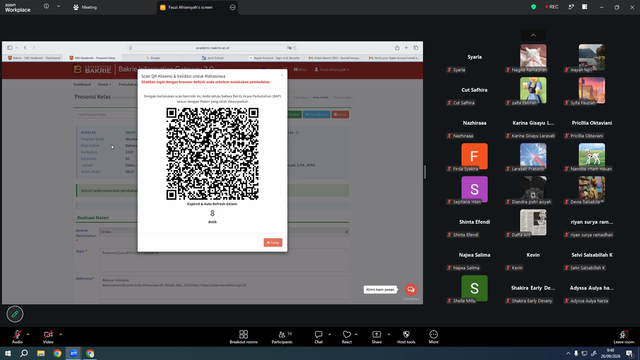640x360 pixels.
Task: Click the Tutup button in QR dialog
Action: tap(273, 242)
